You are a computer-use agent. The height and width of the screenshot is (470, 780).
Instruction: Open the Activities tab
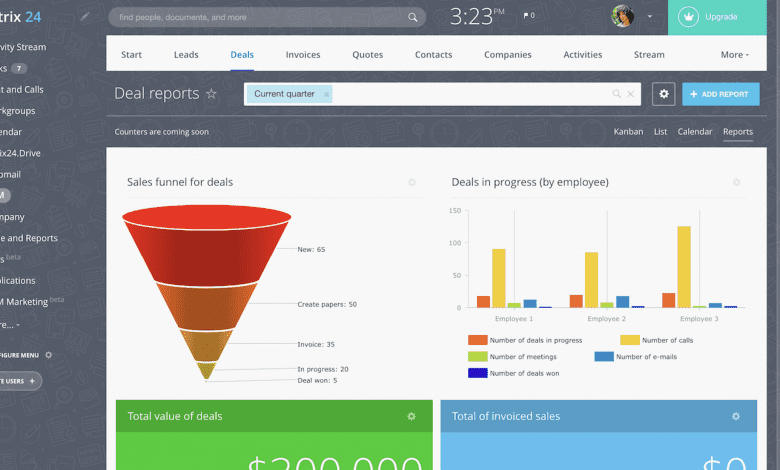583,55
